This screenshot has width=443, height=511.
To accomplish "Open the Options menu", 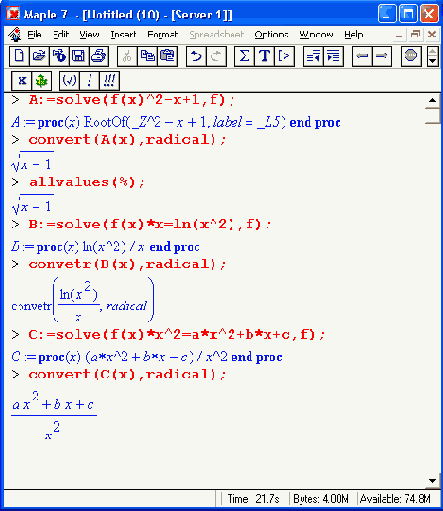I will [271, 34].
